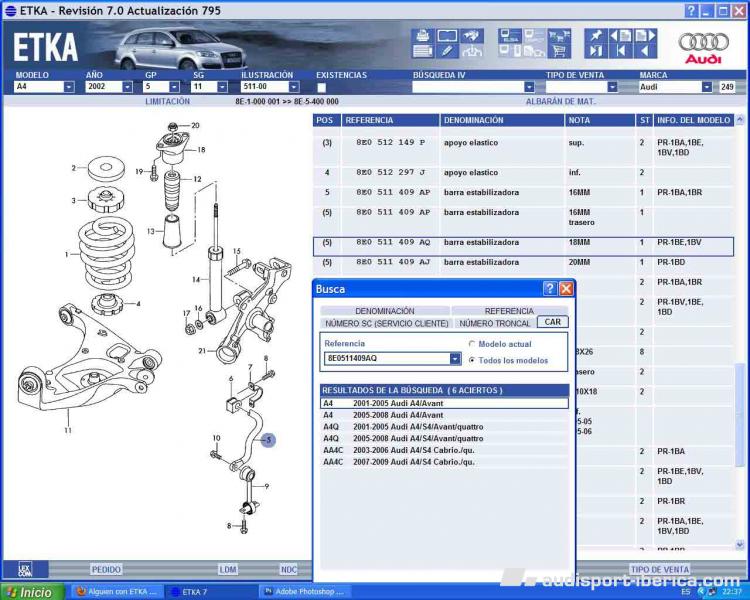Image resolution: width=750 pixels, height=600 pixels.
Task: Click the single shopping cart icon
Action: (559, 51)
